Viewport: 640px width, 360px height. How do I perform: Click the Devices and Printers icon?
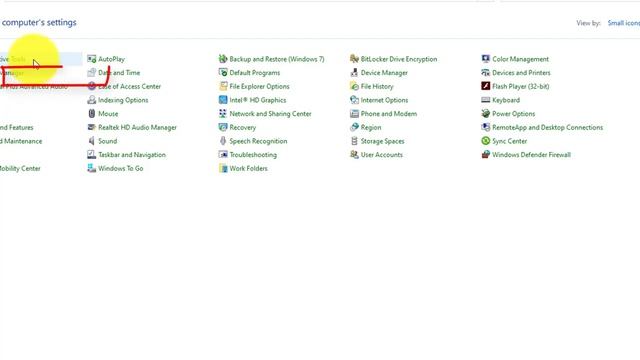click(486, 73)
